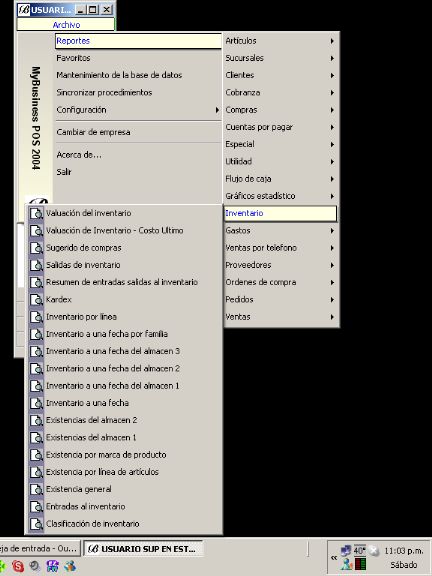
Task: Expand the Clientes submenu arrow
Action: click(x=332, y=75)
